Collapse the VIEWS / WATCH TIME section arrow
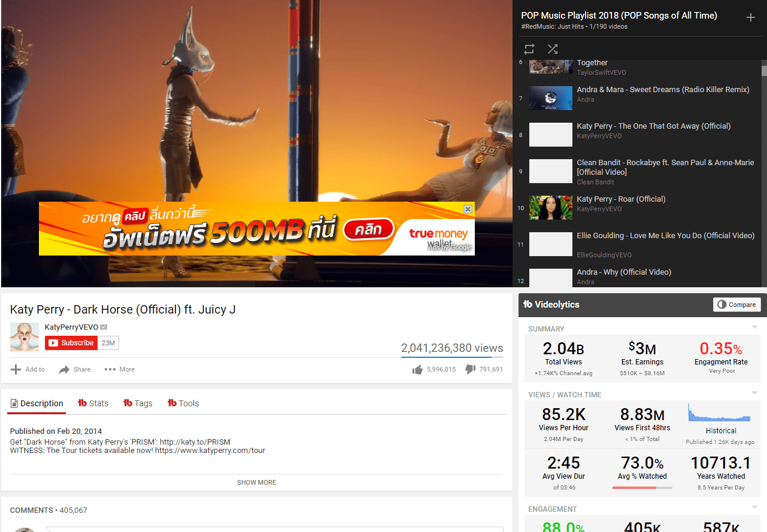Image resolution: width=767 pixels, height=532 pixels. point(754,393)
